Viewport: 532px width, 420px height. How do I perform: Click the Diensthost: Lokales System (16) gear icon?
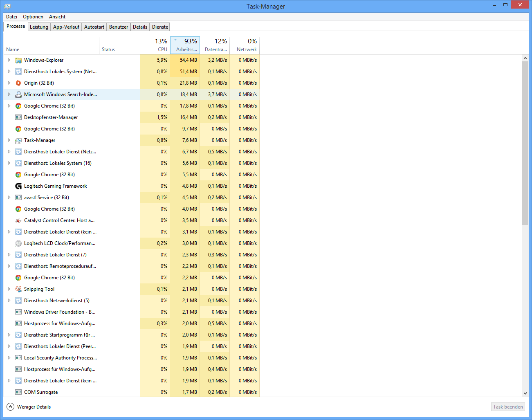18,163
